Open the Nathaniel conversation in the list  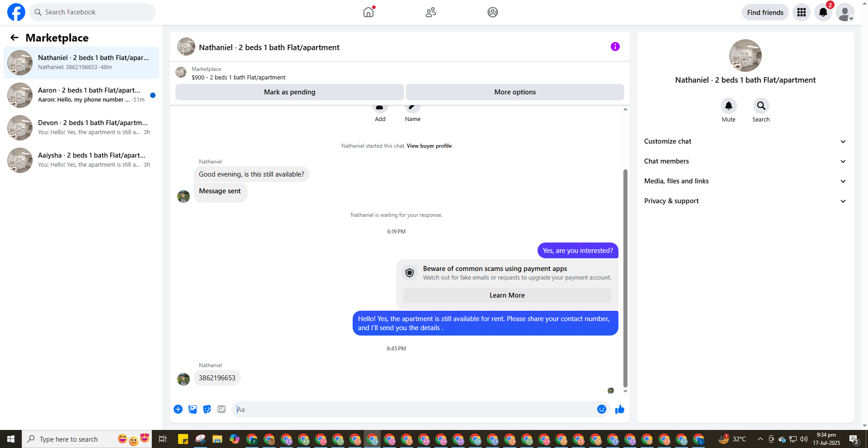[x=81, y=63]
